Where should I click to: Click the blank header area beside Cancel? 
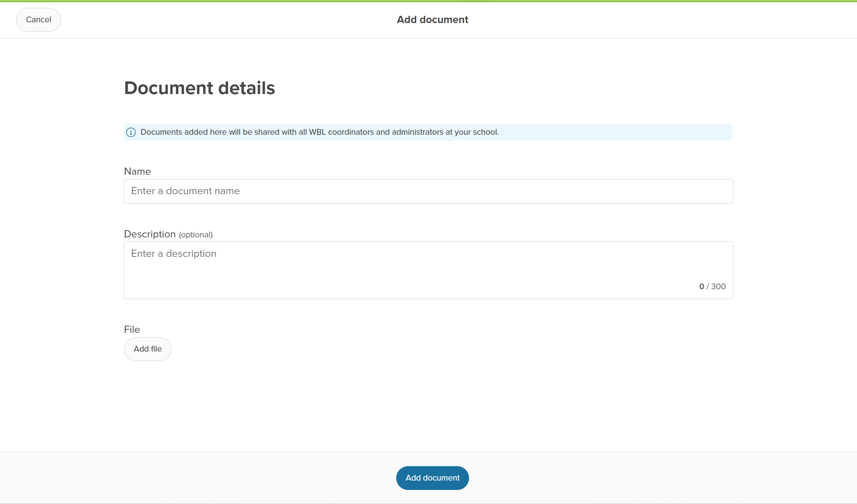click(216, 20)
